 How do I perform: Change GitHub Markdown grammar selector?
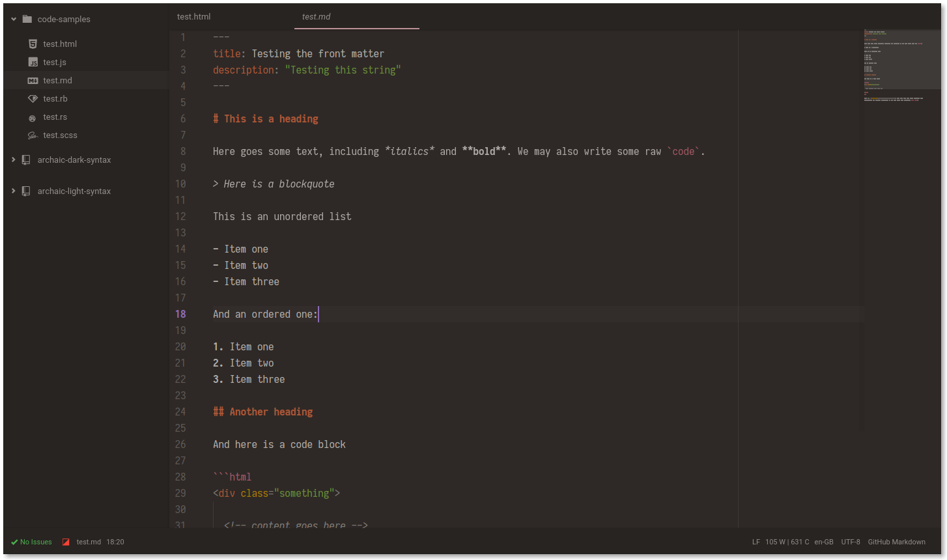(896, 542)
